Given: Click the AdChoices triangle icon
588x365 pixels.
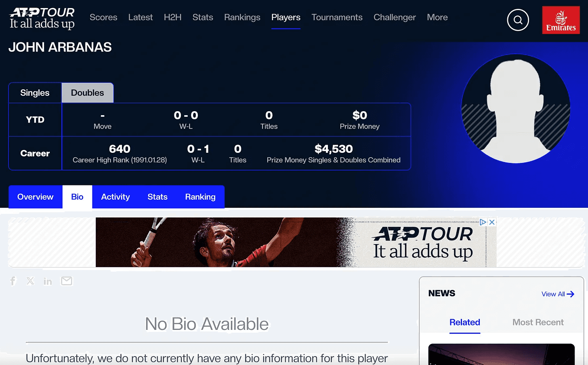Looking at the screenshot, I should coord(483,222).
